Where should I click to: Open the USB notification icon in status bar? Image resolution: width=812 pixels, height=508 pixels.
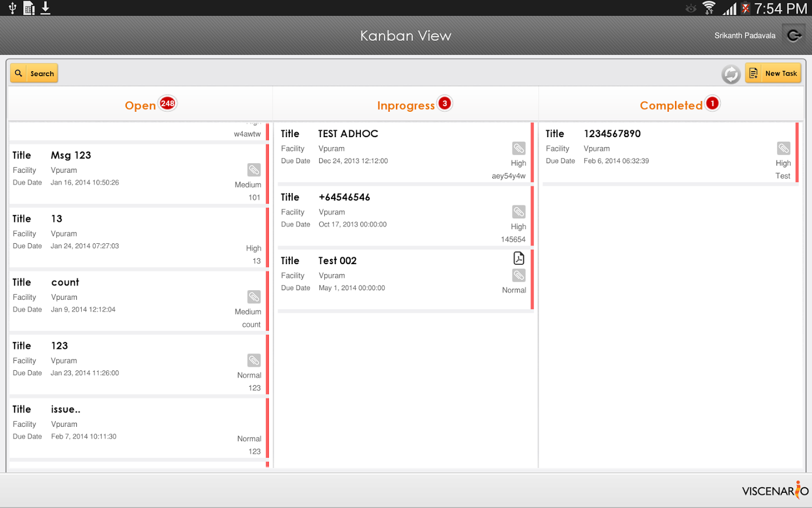click(x=12, y=8)
